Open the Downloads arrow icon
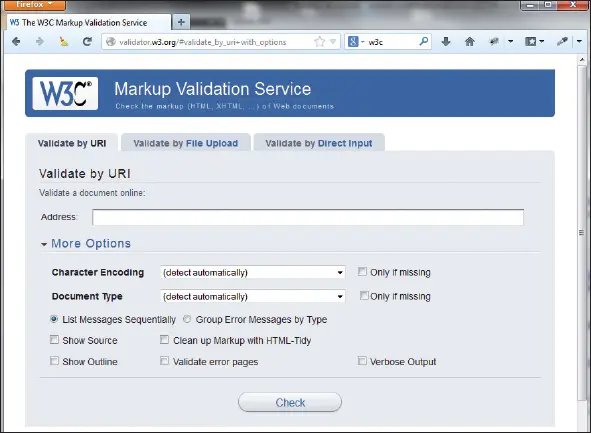Viewport: 591px width, 433px height. coord(446,41)
